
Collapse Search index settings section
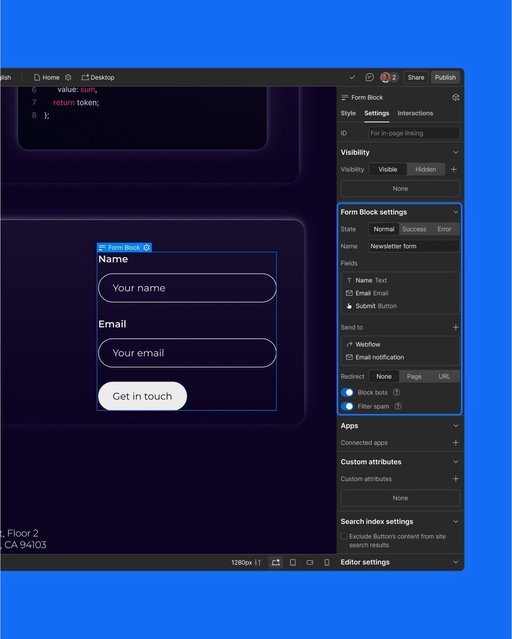point(456,522)
